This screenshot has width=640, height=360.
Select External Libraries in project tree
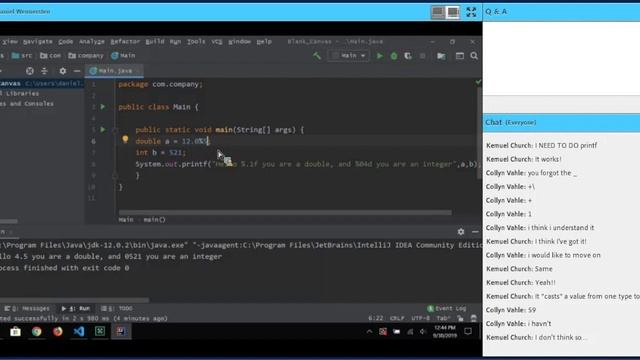20,93
